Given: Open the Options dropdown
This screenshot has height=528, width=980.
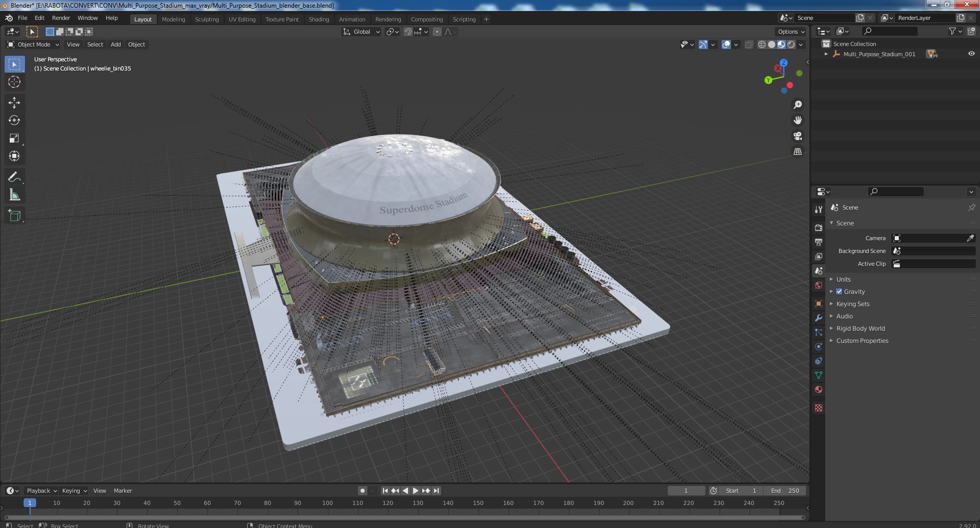Looking at the screenshot, I should (791, 32).
